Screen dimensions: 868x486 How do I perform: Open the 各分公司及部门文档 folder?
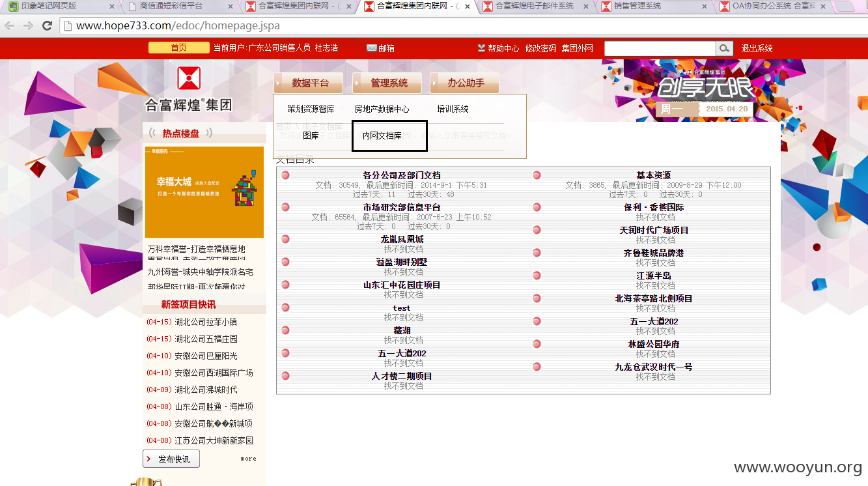(402, 175)
